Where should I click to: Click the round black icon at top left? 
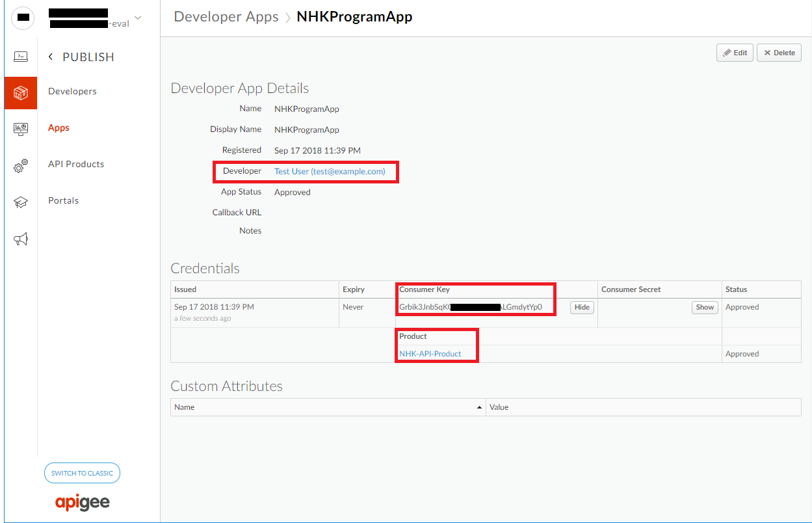pyautogui.click(x=22, y=18)
